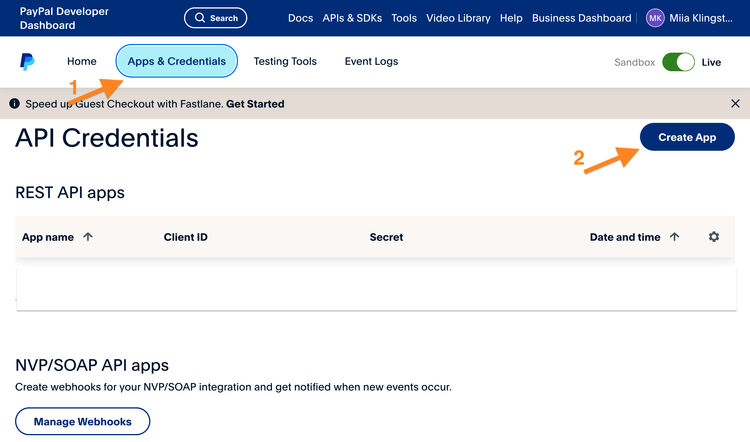This screenshot has width=750, height=442.
Task: Click the MK user avatar icon
Action: click(x=655, y=18)
